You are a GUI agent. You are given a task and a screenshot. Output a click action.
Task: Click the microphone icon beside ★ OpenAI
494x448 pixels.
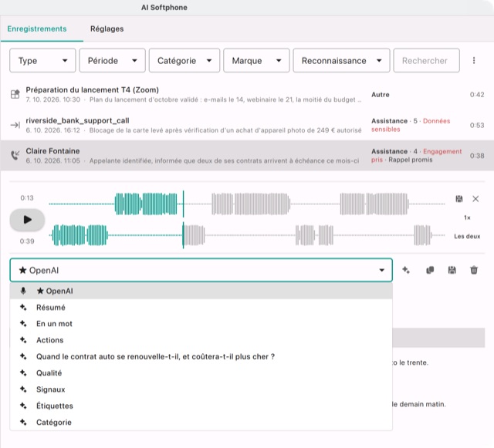[x=23, y=291]
